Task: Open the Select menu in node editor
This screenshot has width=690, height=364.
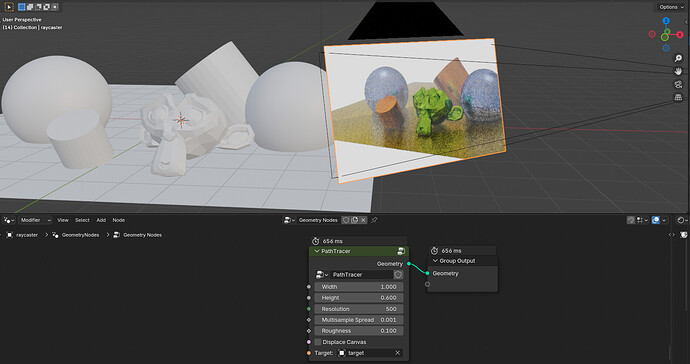Action: (x=82, y=220)
